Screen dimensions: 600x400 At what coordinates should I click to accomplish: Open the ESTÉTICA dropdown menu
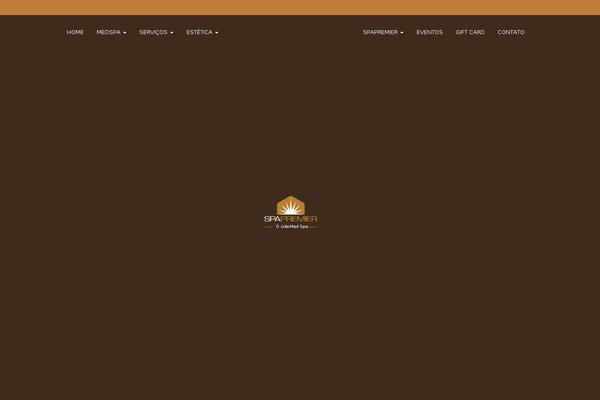202,32
